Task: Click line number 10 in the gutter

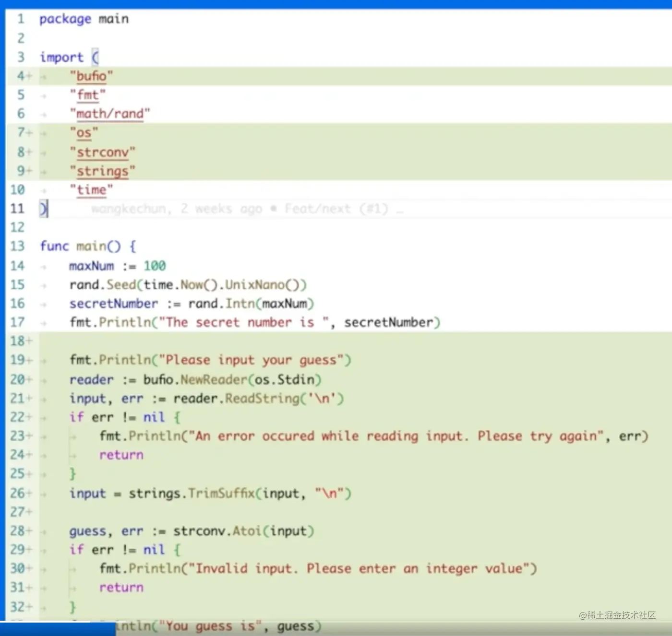Action: [x=17, y=190]
